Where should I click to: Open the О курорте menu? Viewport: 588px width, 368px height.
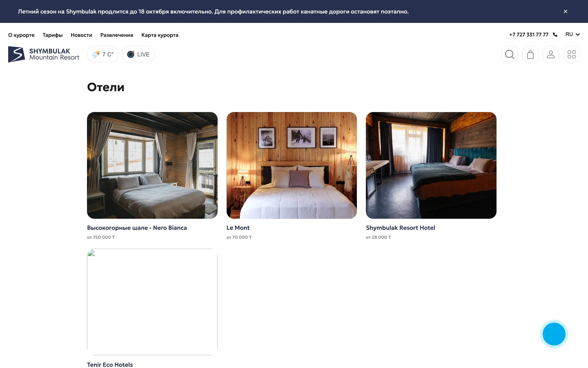[x=21, y=35]
